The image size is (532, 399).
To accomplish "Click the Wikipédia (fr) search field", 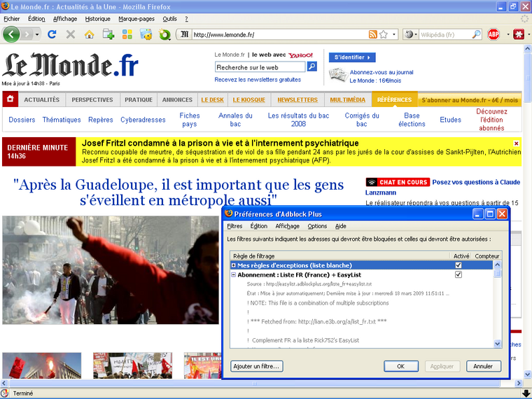I will point(445,34).
